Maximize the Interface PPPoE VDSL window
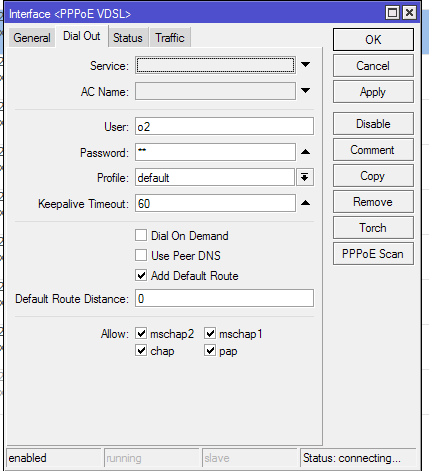Image resolution: width=429 pixels, height=471 pixels. click(393, 13)
